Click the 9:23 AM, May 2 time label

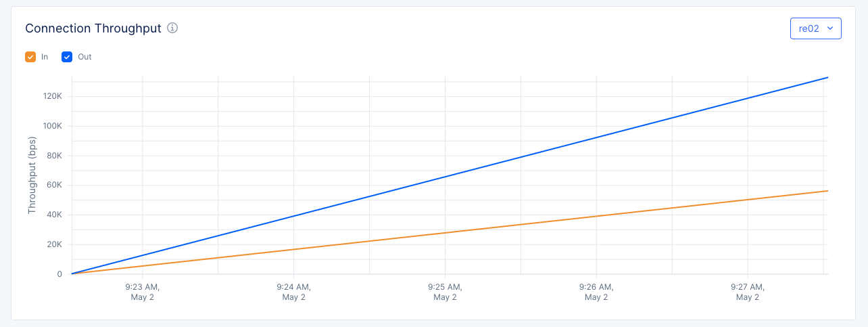click(143, 292)
